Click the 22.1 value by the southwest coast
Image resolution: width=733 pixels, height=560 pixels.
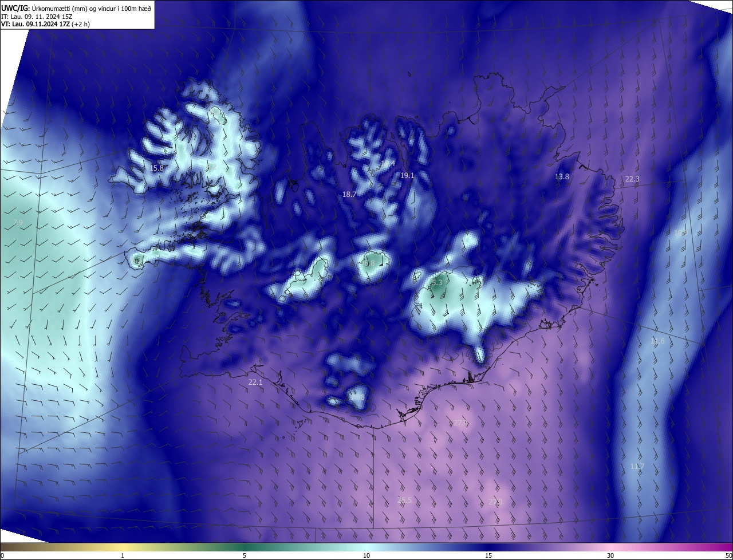pyautogui.click(x=255, y=382)
